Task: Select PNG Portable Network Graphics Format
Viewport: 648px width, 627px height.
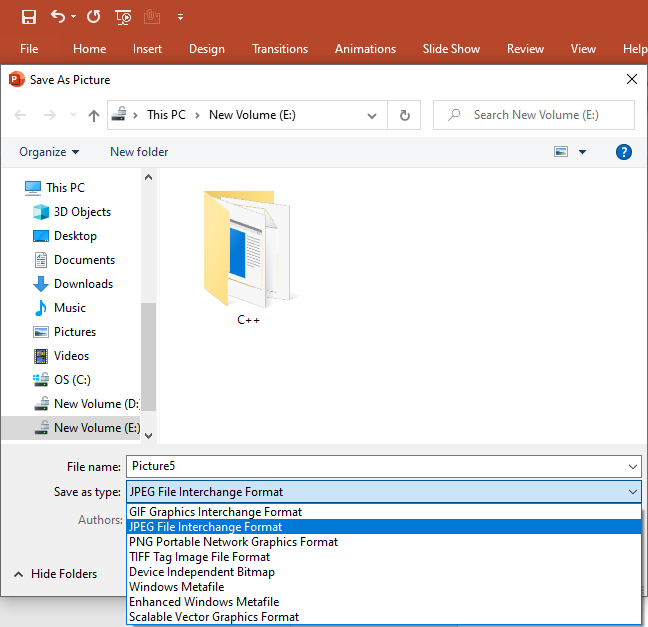Action: point(233,542)
